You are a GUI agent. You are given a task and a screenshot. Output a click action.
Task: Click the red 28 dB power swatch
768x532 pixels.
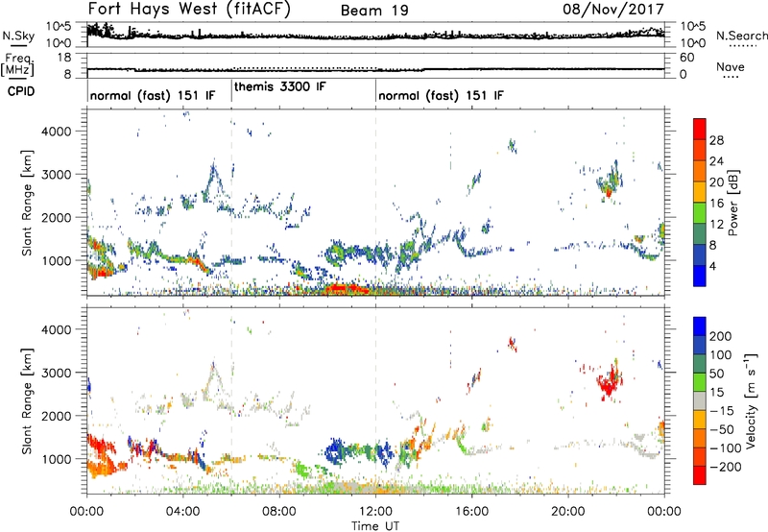(x=700, y=130)
